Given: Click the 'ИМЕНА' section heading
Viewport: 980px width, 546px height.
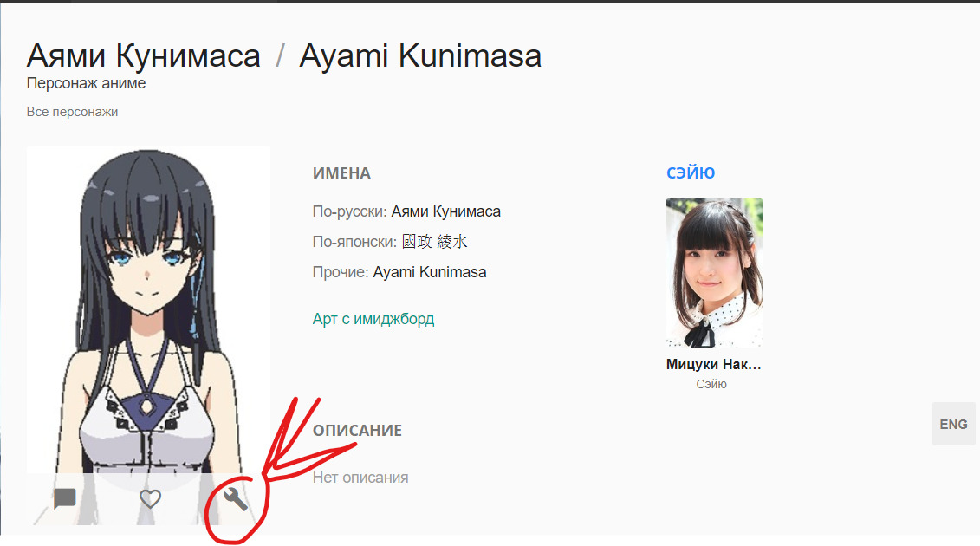Looking at the screenshot, I should [341, 173].
